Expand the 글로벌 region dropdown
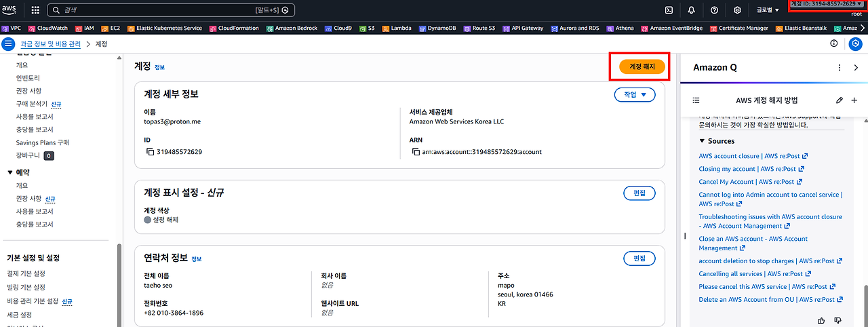The width and height of the screenshot is (868, 327). click(x=768, y=10)
